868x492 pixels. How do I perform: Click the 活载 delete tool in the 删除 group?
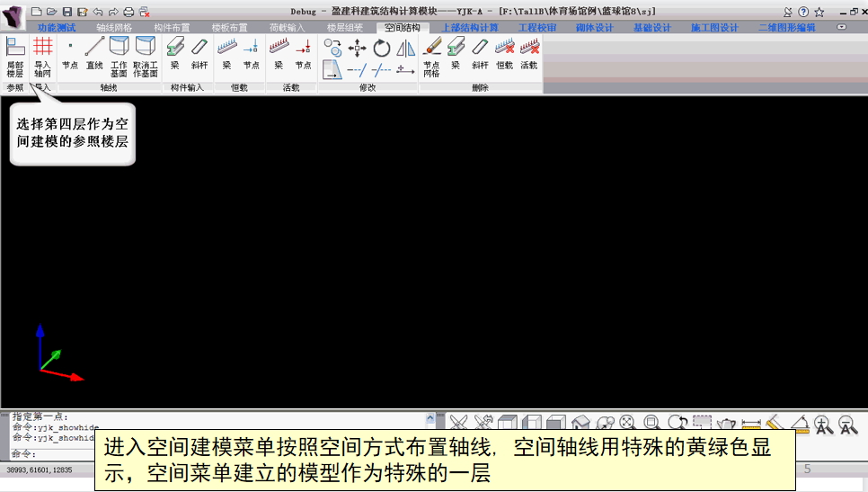(529, 54)
